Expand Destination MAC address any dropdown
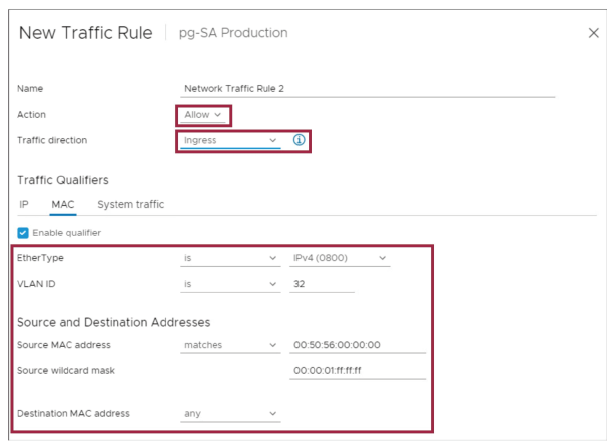Image resolution: width=615 pixels, height=447 pixels. (x=230, y=413)
